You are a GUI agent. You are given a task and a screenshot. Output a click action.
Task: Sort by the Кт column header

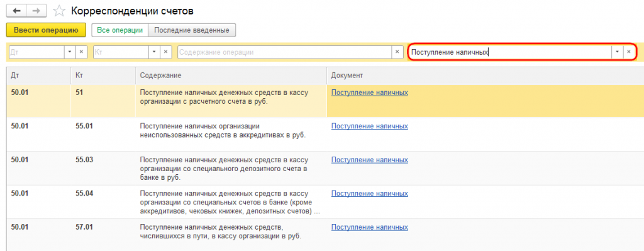(x=103, y=76)
